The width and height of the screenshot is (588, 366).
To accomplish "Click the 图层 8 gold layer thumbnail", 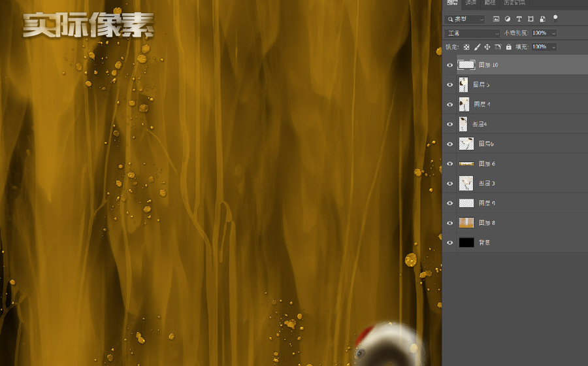I will pyautogui.click(x=466, y=223).
